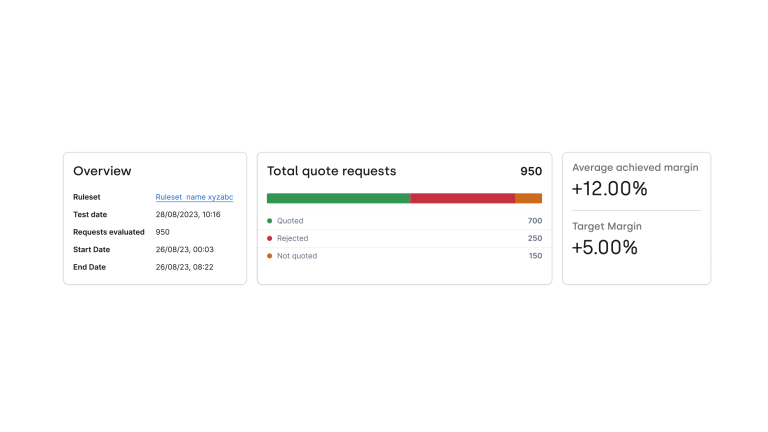Click the Ruleset field label

click(x=87, y=197)
